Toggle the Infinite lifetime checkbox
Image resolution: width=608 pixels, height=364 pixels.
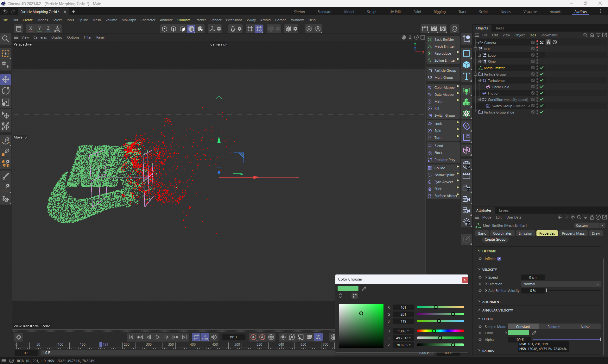click(499, 259)
